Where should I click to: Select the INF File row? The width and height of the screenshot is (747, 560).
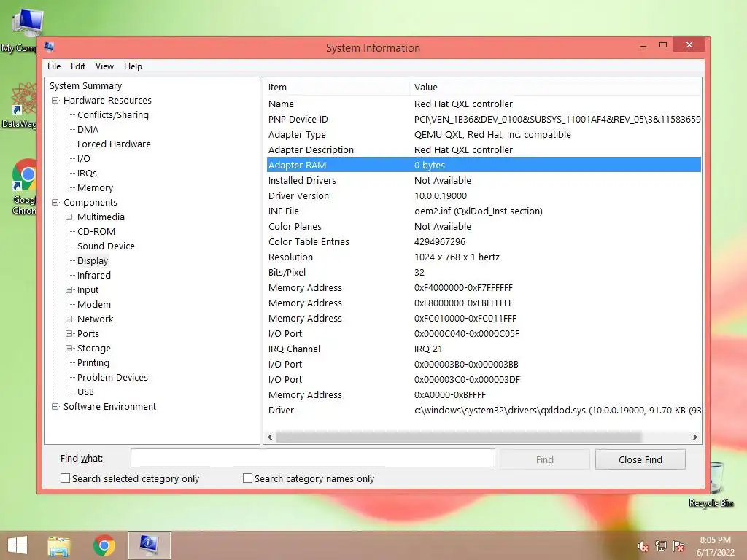[x=484, y=211]
